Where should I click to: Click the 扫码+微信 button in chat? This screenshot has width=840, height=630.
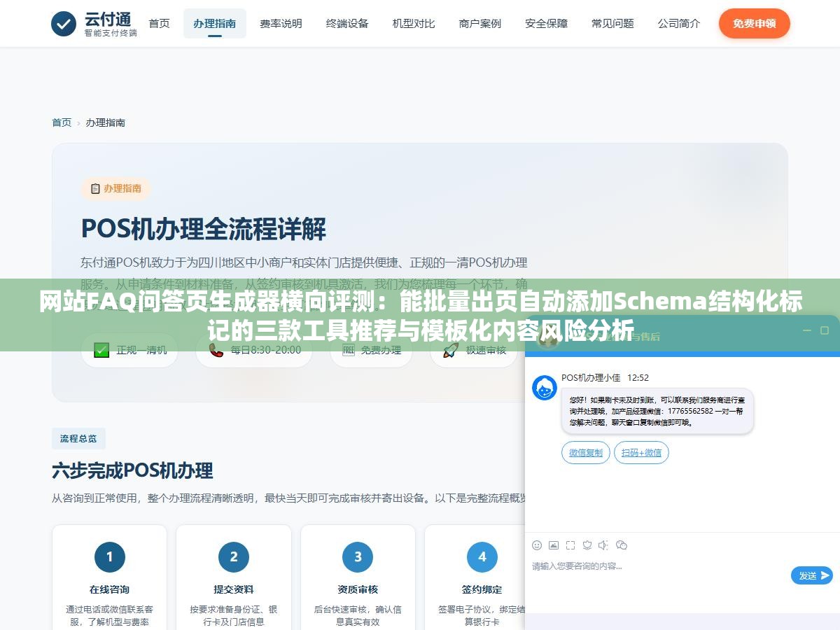coord(641,453)
